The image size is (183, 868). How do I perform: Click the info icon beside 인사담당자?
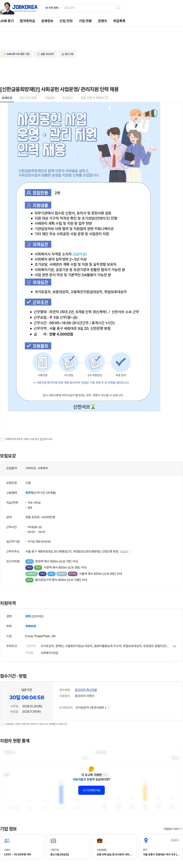coord(108,707)
